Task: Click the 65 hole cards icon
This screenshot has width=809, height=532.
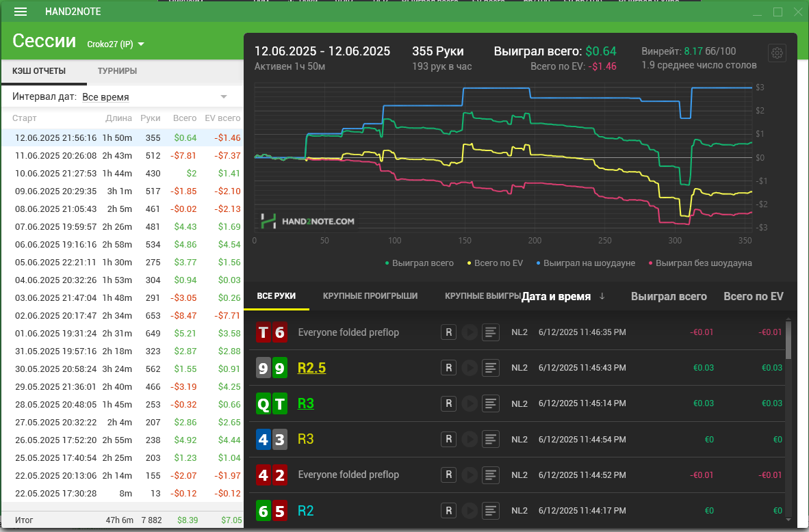Action: coord(272,511)
